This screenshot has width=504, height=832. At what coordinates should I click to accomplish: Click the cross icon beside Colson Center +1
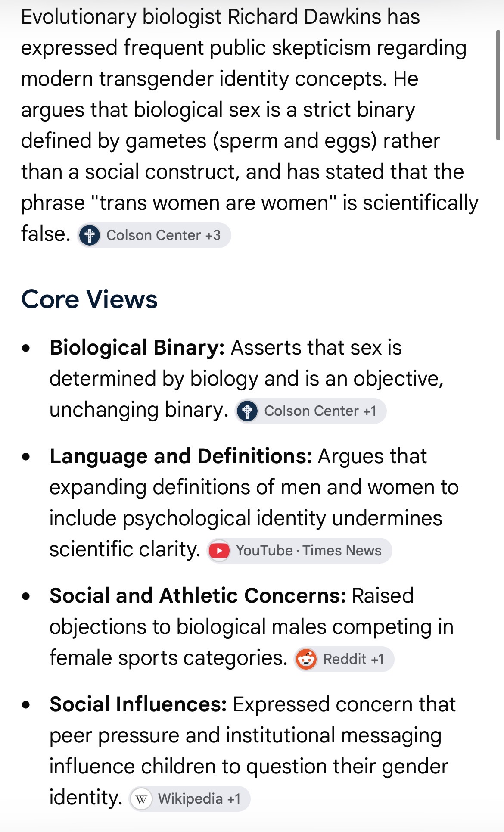coord(247,411)
